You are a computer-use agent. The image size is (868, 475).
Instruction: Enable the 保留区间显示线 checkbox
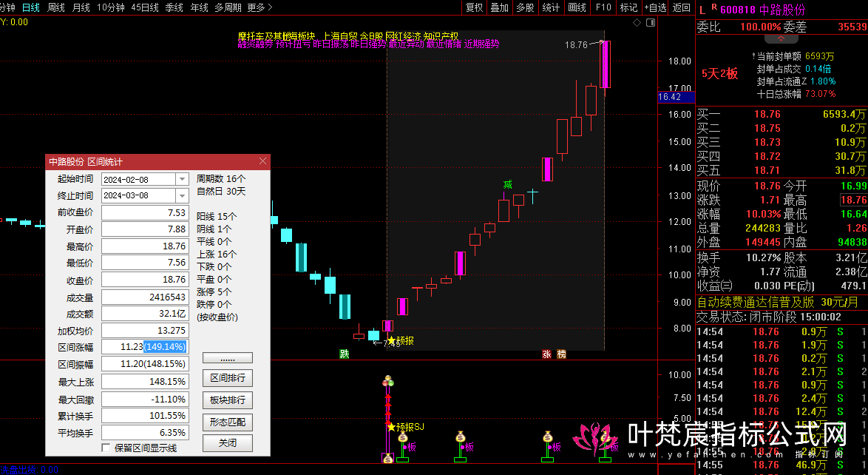[106, 448]
